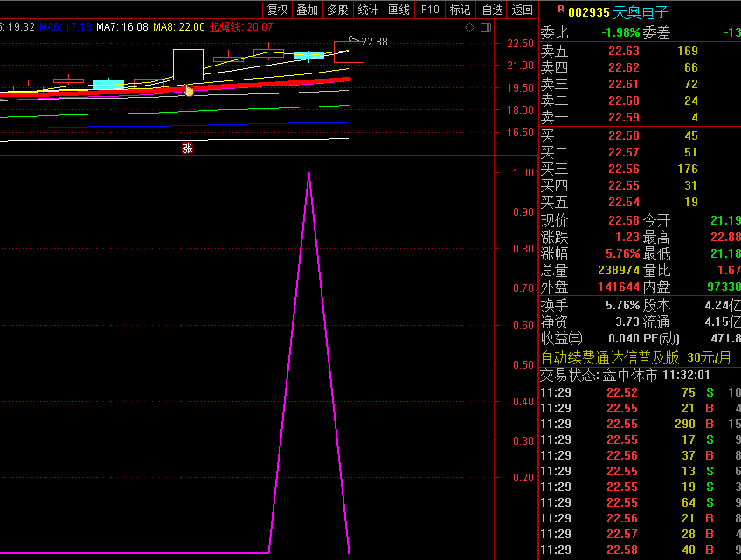Toggle -自选 watchlist removal
This screenshot has width=741, height=560.
(x=491, y=10)
